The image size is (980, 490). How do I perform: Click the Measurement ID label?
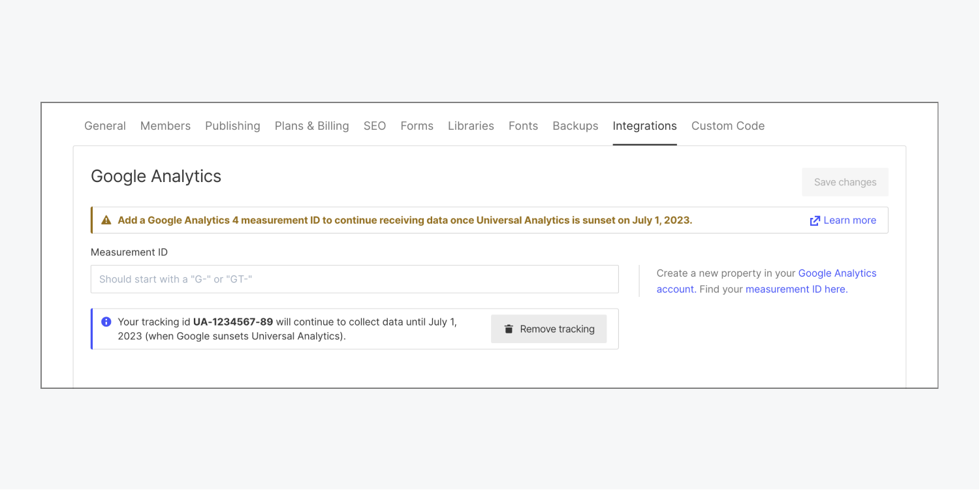point(129,252)
